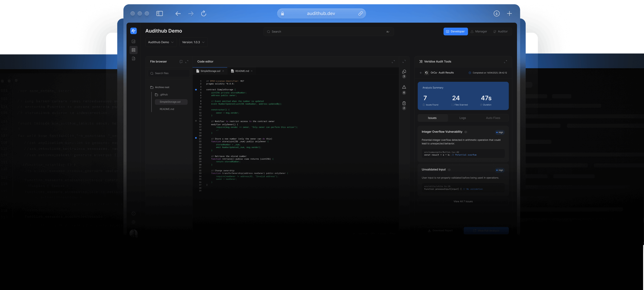
Task: Open the report document sidebar icon
Action: 134,58
